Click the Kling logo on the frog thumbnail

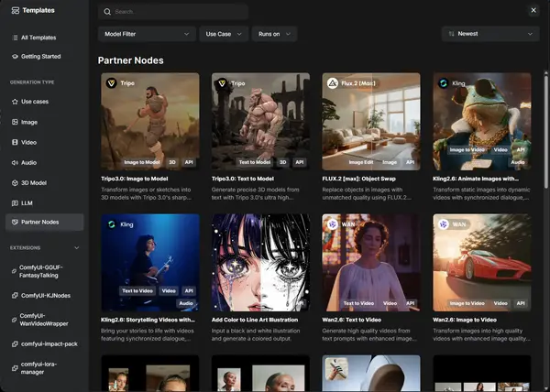tap(444, 83)
